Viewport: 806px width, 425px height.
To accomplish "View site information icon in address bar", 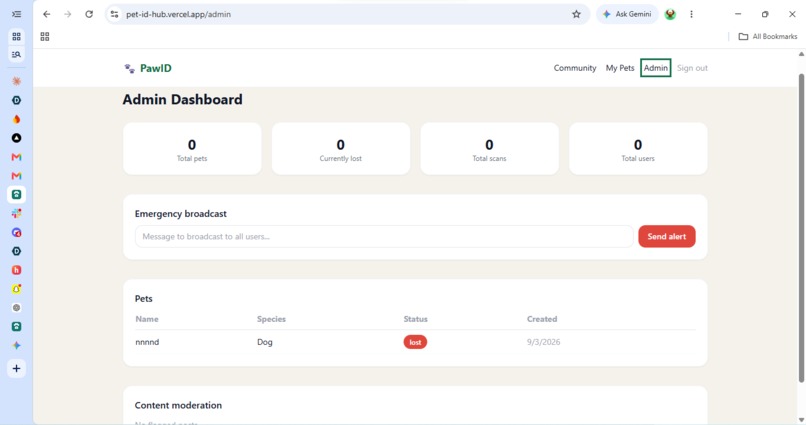I will [115, 14].
